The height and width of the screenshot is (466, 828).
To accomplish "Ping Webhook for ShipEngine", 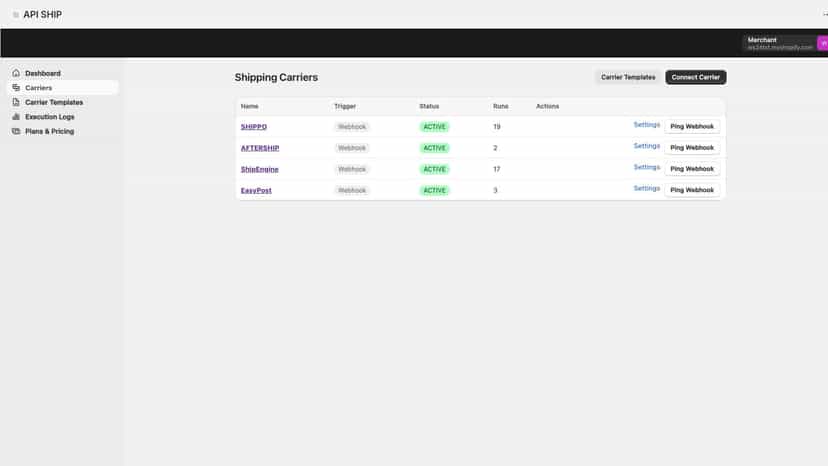I will pos(692,169).
